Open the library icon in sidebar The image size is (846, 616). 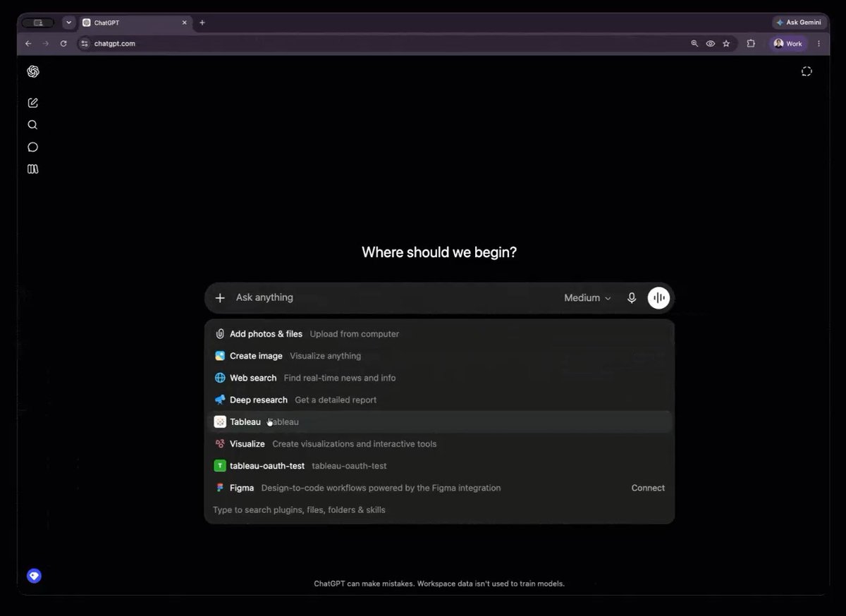pos(32,169)
